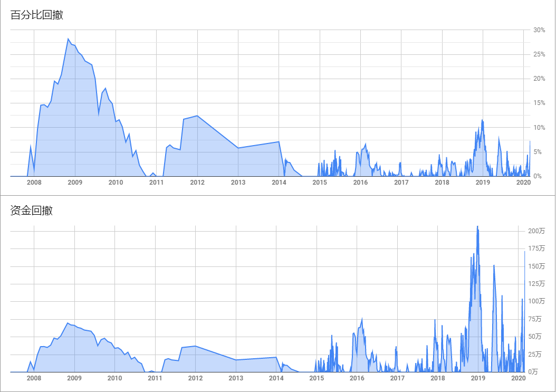Click the 2014 data point in the percentage chart
Viewport: 556px width, 392px height.
[279, 142]
